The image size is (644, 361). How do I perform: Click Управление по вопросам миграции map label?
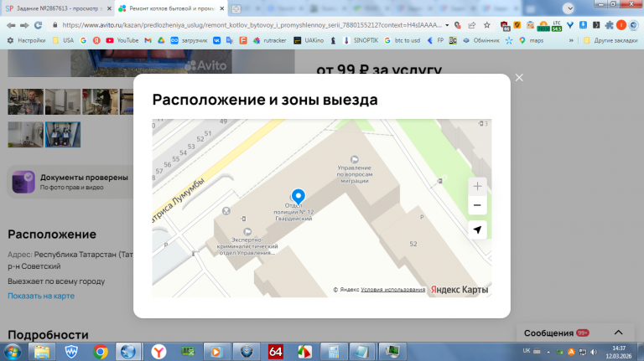pyautogui.click(x=355, y=174)
